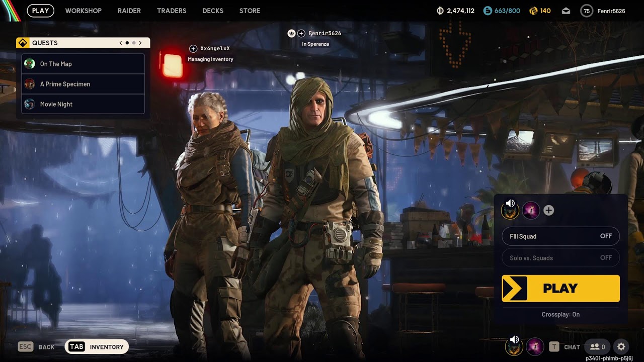Click the Back label beside ESC

(x=46, y=347)
